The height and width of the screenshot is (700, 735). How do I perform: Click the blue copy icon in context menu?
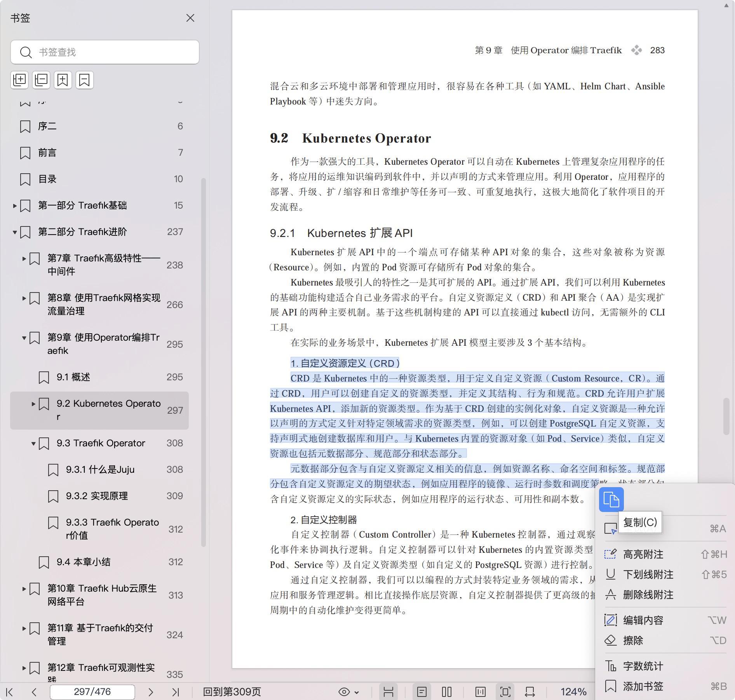(611, 500)
